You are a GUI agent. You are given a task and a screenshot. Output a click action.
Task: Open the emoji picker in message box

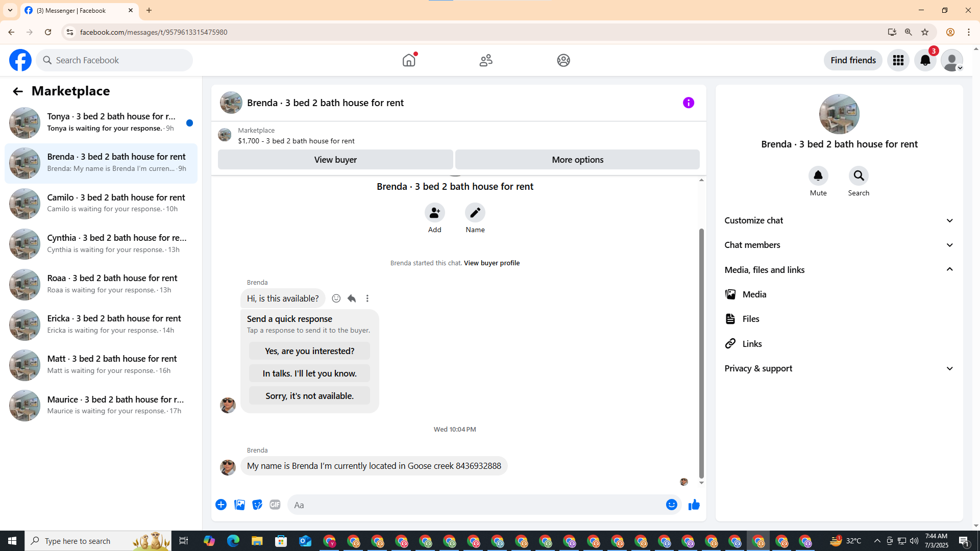tap(671, 505)
